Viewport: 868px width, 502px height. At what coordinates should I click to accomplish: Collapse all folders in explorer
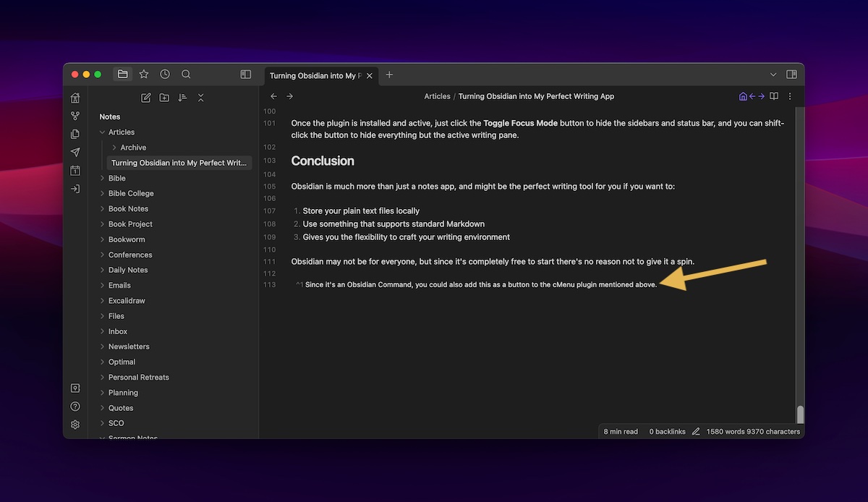200,98
